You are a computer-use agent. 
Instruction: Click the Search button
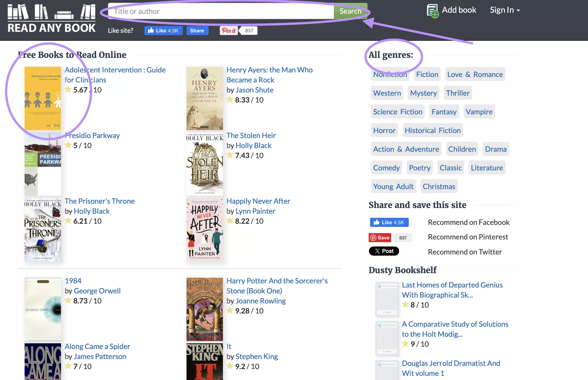350,11
